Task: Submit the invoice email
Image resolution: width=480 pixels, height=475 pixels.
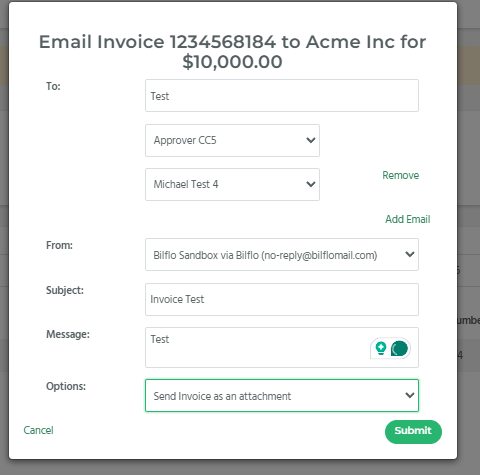Action: (x=413, y=431)
